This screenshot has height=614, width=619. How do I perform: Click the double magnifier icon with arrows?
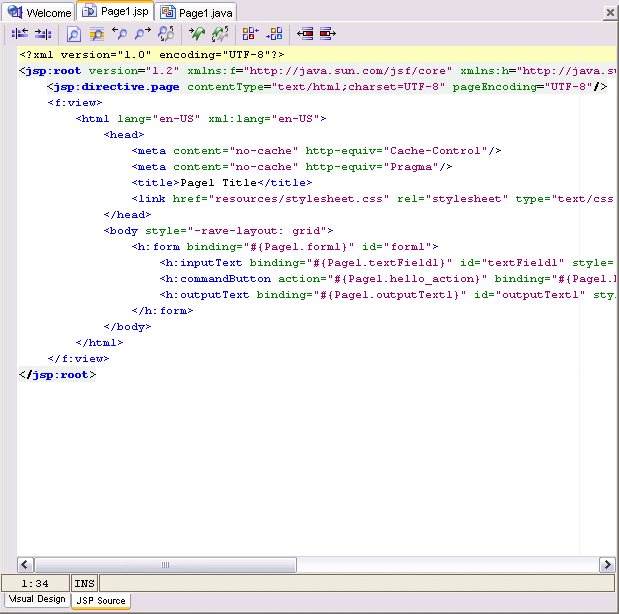pos(166,34)
